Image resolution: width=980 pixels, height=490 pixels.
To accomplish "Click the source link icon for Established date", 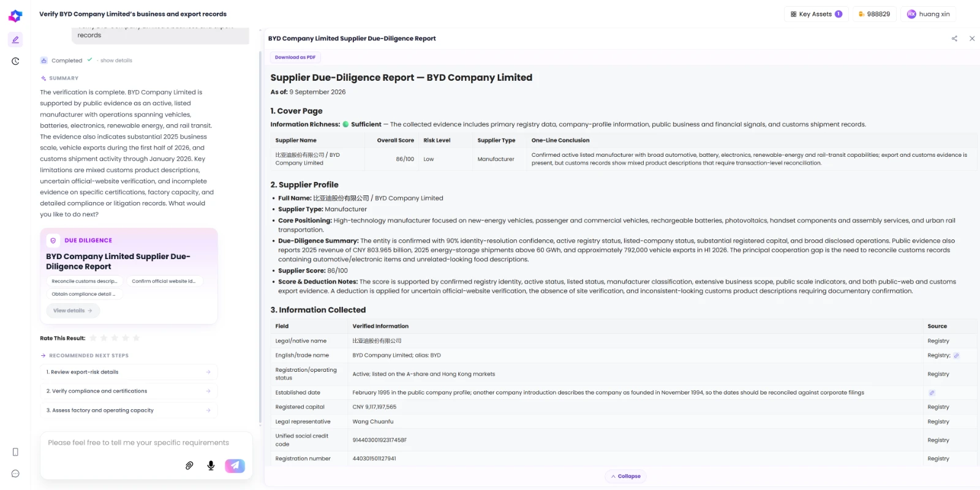I will [932, 393].
